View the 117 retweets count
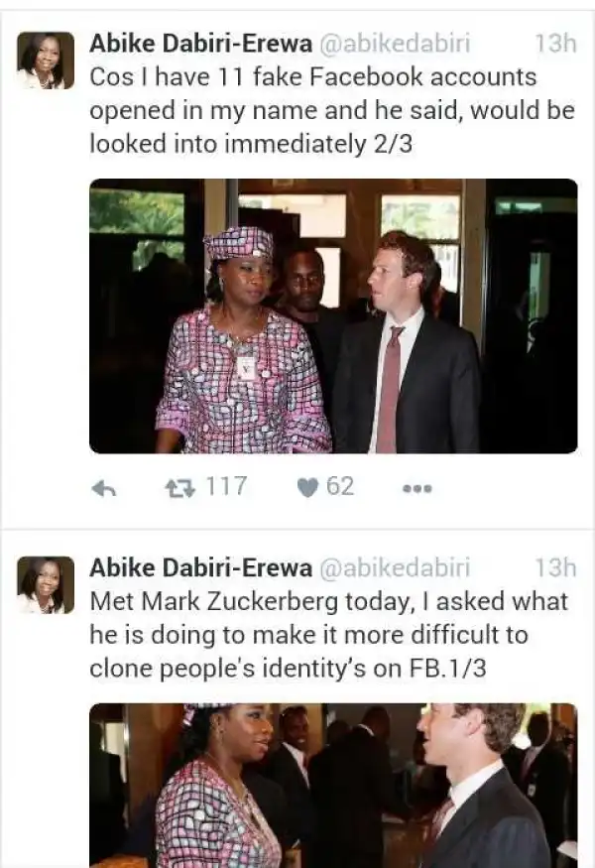This screenshot has height=868, width=595. 225,487
